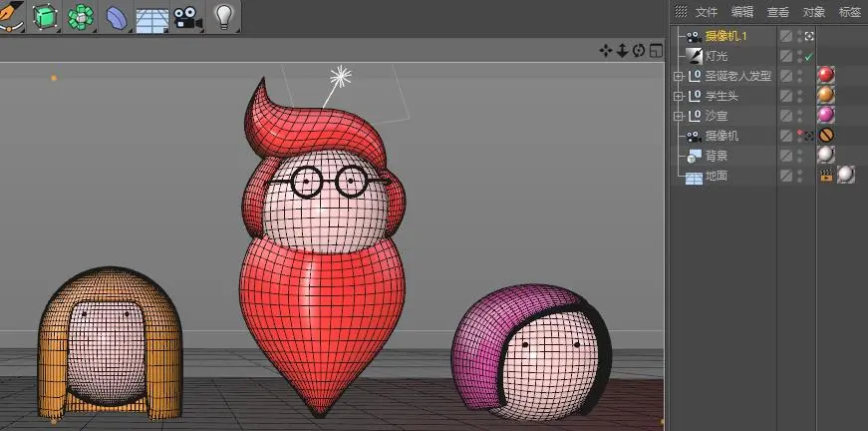Image resolution: width=868 pixels, height=431 pixels.
Task: Toggle the layer box for 背景
Action: [x=786, y=156]
